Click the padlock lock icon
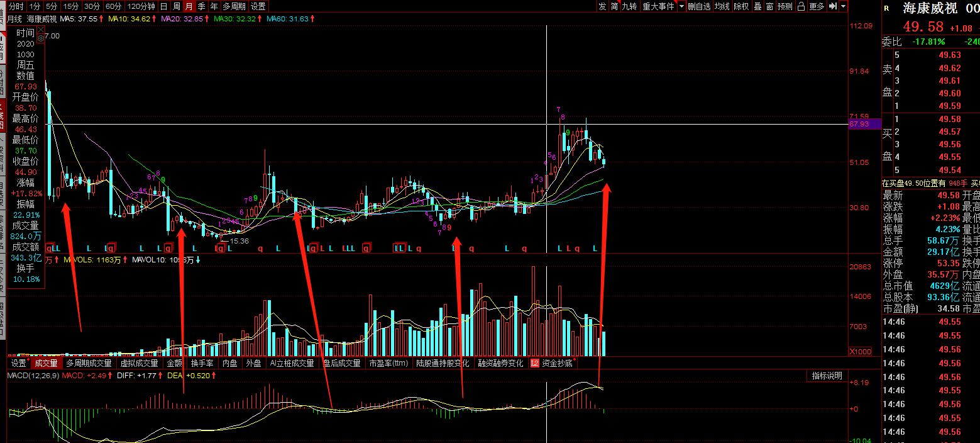Image resolution: width=980 pixels, height=443 pixels. tap(801, 6)
